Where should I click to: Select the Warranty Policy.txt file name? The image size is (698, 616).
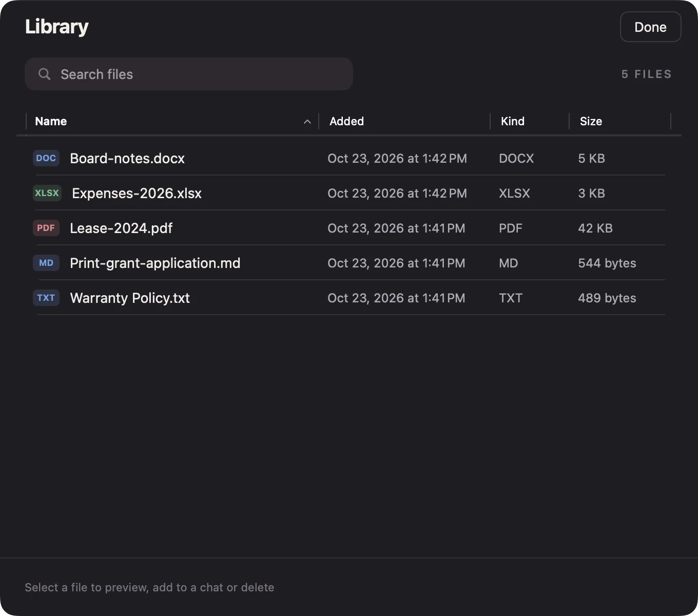130,298
